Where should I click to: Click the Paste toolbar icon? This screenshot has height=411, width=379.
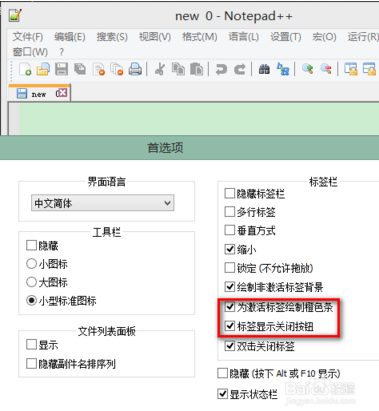197,69
